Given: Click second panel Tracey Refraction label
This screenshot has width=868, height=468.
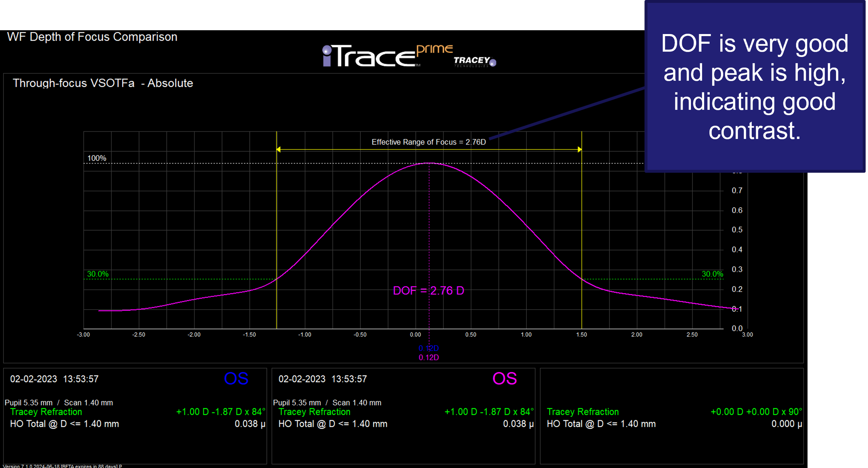Looking at the screenshot, I should pyautogui.click(x=314, y=412).
